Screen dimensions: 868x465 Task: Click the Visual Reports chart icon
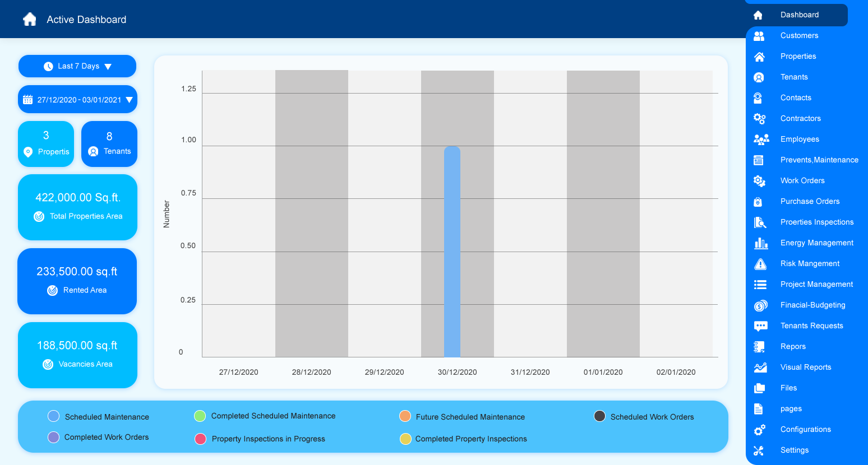coord(760,368)
